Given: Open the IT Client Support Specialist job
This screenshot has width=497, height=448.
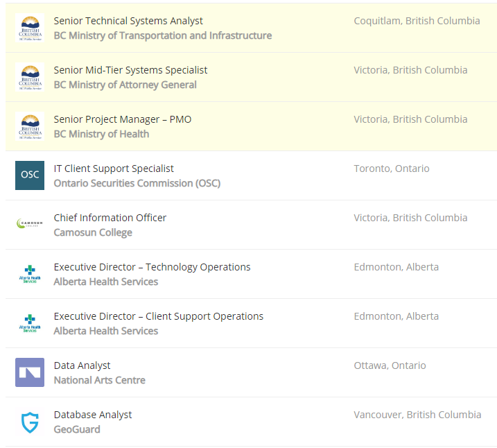Looking at the screenshot, I should (x=114, y=169).
